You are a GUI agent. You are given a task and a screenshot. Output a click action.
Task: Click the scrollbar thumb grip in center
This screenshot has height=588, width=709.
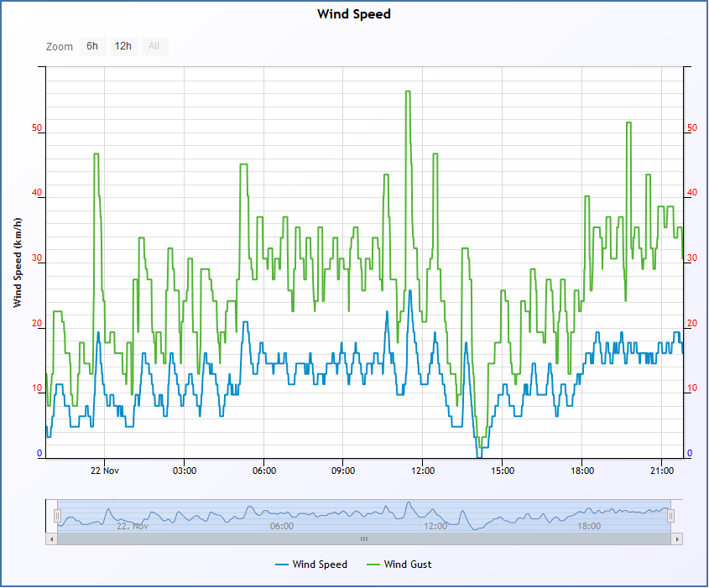pyautogui.click(x=364, y=539)
